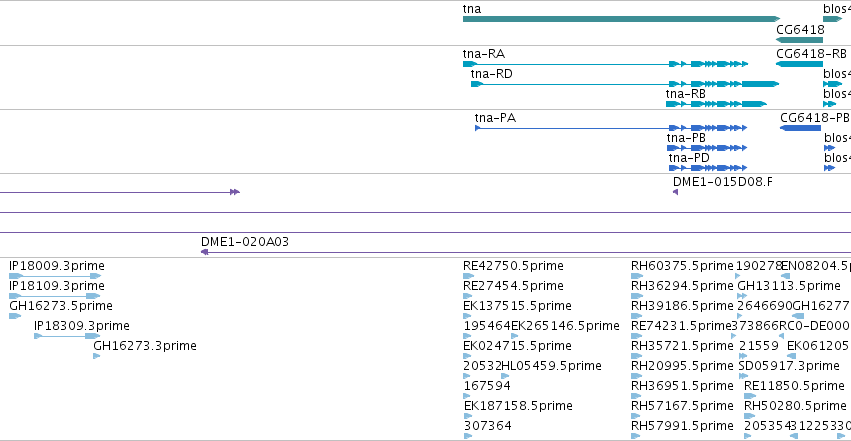The image size is (851, 441).
Task: Click the DME1-020A03 arrowhead
Action: (205, 252)
